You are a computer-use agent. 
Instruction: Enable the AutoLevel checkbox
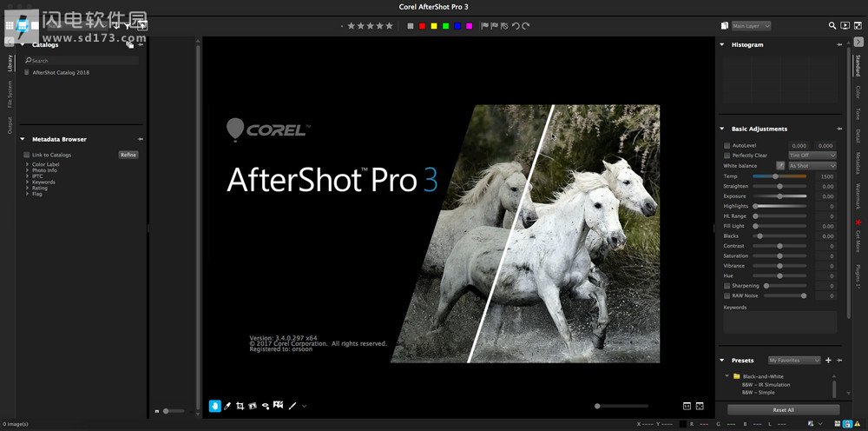click(x=727, y=145)
